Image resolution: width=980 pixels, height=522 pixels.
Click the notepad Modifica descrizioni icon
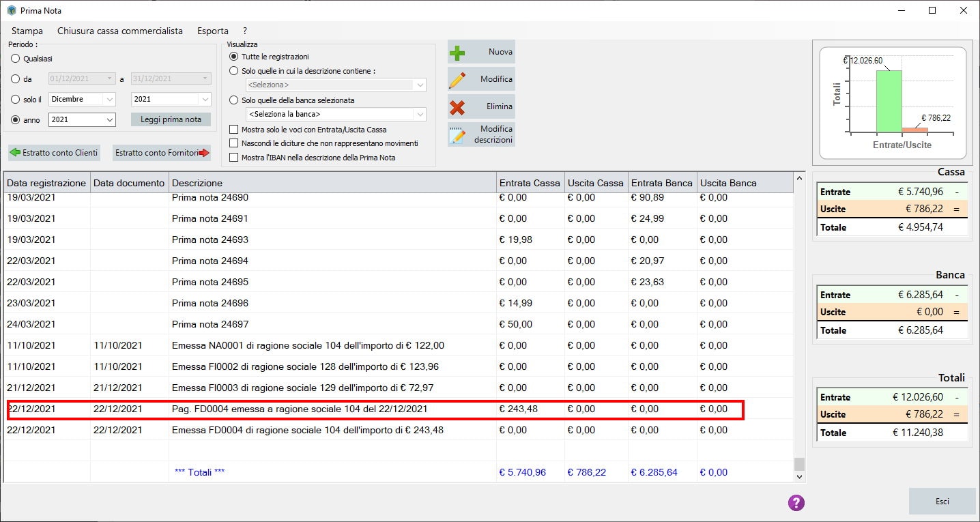click(x=457, y=134)
